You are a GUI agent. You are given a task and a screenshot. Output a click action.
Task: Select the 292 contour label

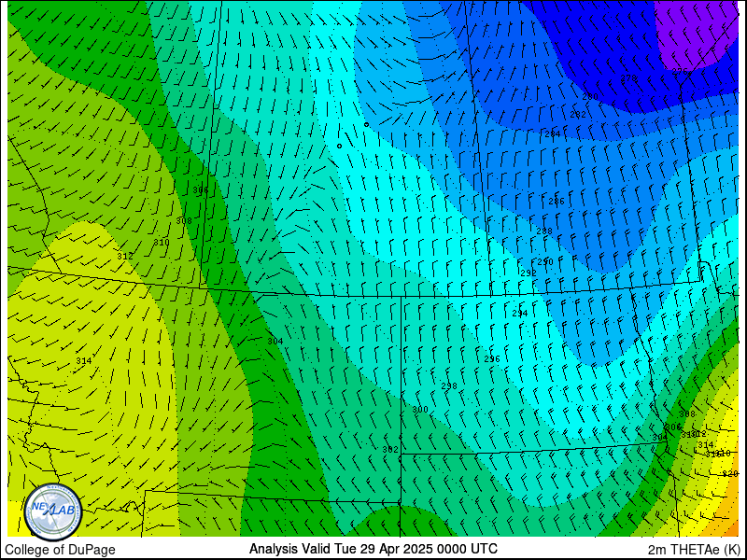tap(529, 273)
